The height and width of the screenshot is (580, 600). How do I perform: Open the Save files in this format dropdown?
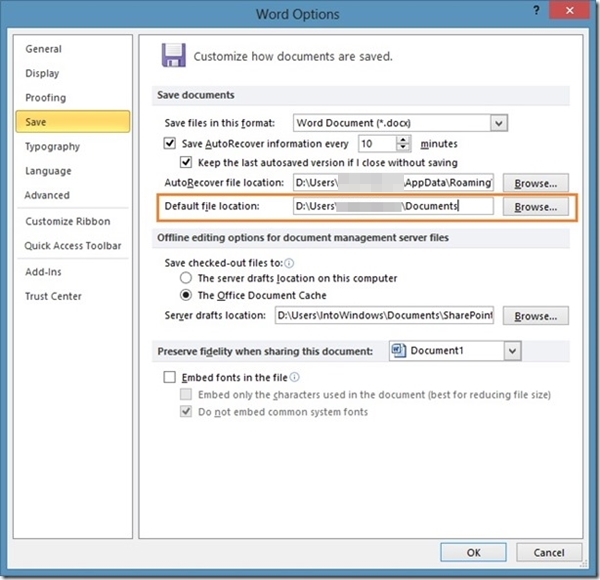[x=499, y=123]
